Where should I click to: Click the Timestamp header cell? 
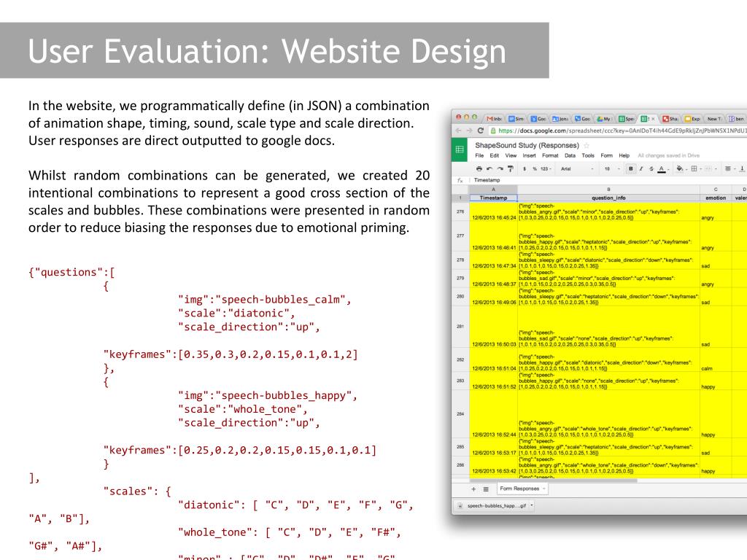tap(493, 198)
